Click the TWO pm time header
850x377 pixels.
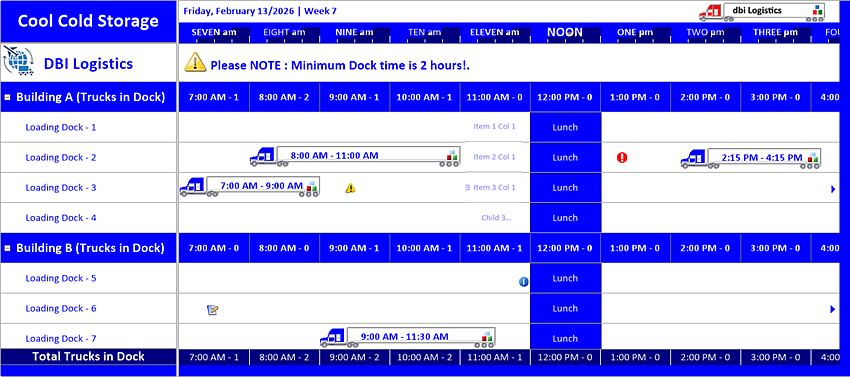(705, 33)
